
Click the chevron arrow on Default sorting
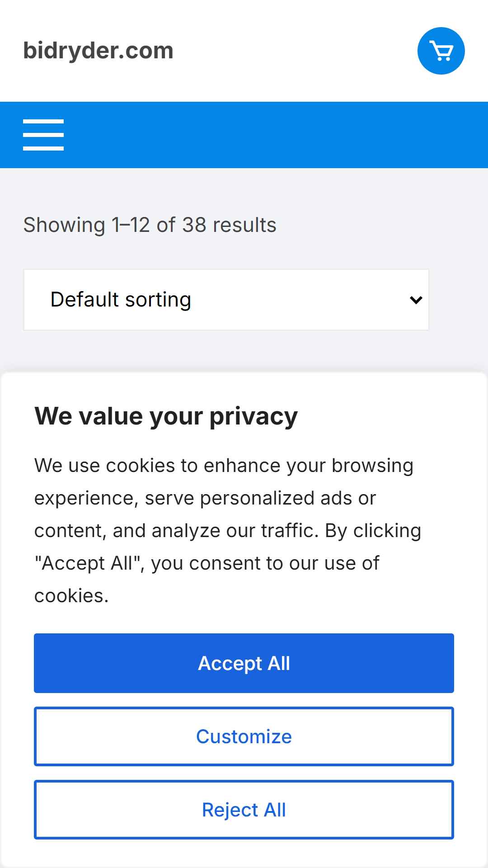click(416, 300)
